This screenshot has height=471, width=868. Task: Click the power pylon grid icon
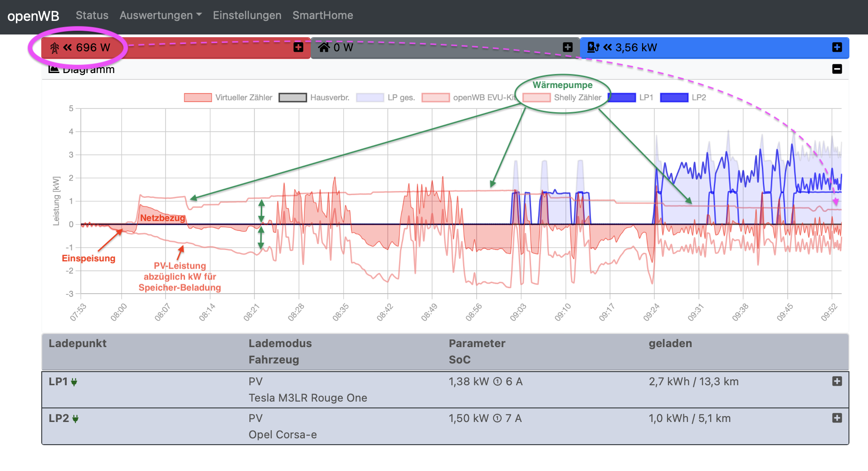[x=54, y=48]
